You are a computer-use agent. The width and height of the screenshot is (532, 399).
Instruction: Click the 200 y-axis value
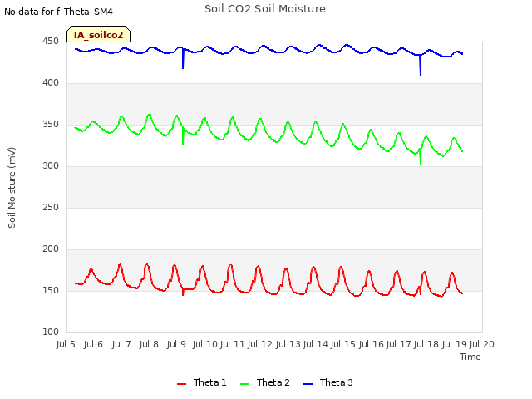click(51, 249)
